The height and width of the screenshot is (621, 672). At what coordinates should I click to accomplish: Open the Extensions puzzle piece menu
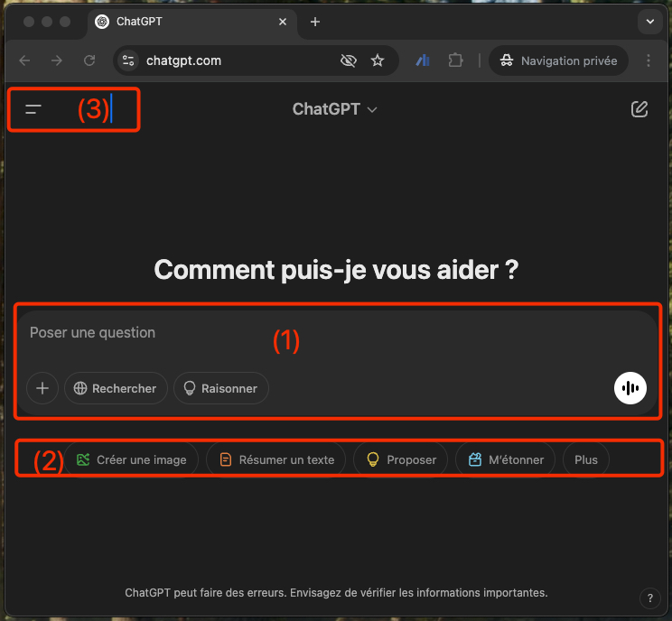pos(455,60)
